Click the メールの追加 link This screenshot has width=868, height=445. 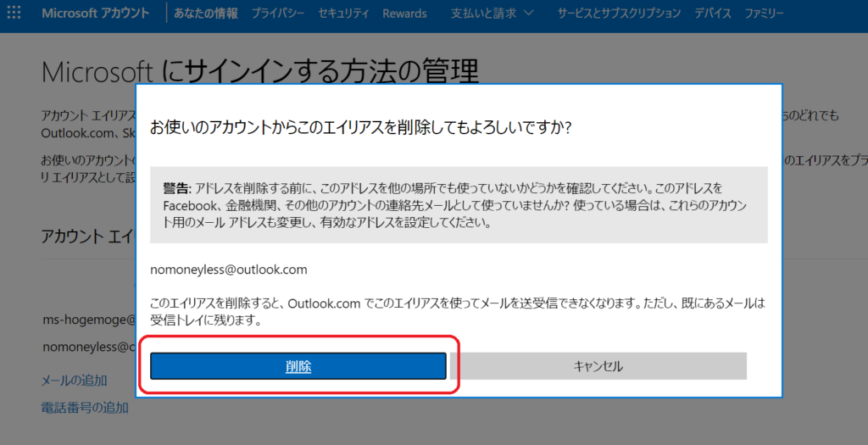[75, 381]
